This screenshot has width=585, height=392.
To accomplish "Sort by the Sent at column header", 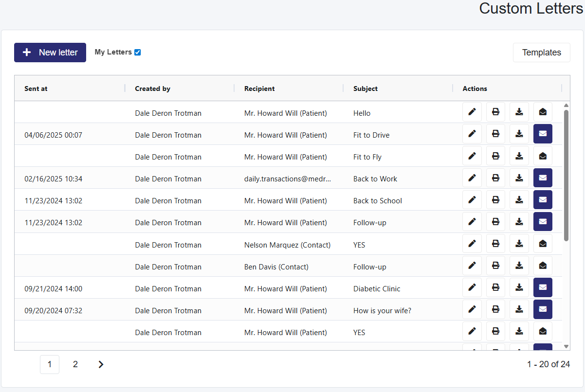I will 36,89.
